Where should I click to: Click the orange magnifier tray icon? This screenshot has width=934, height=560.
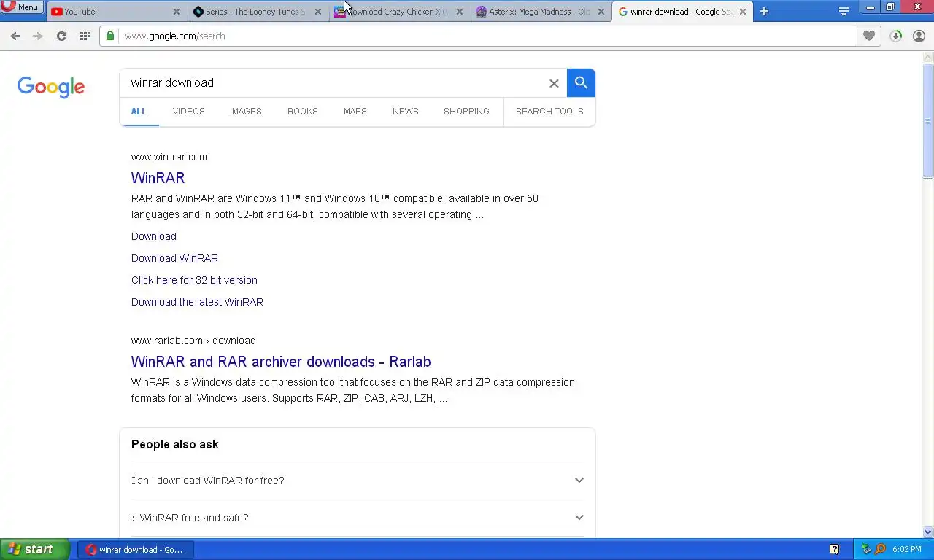click(880, 549)
